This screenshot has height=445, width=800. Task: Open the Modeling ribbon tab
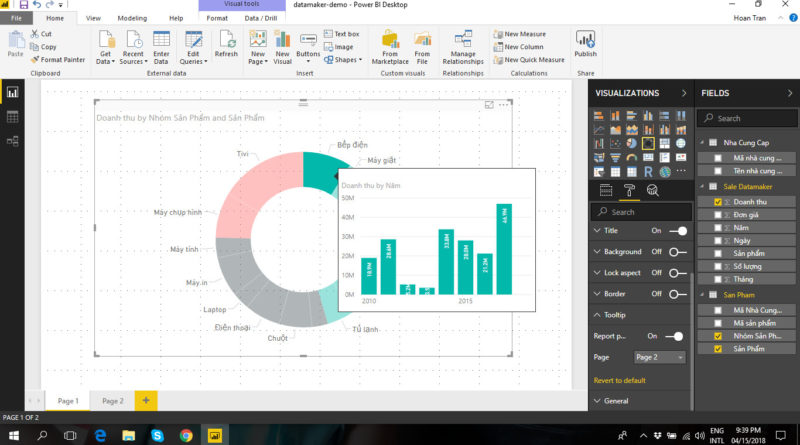[131, 18]
